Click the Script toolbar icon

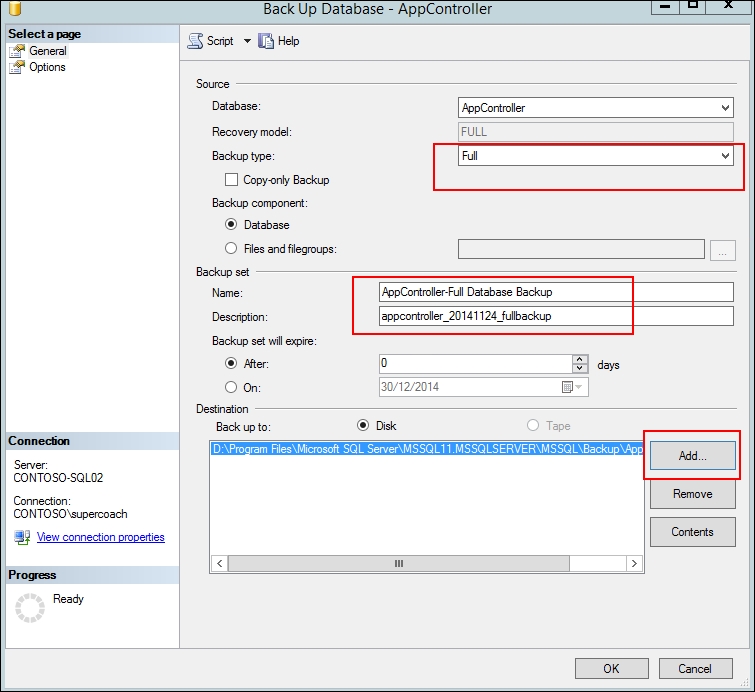(x=196, y=41)
